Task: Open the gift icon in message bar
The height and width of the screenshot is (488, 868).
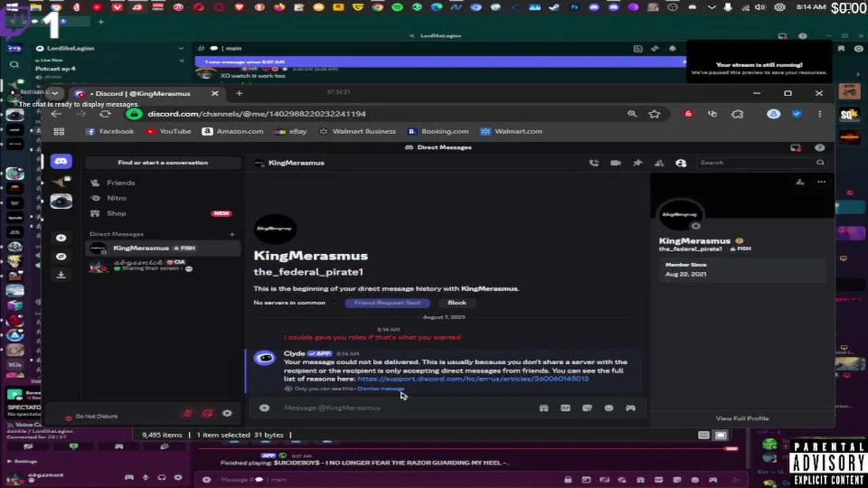Action: 544,407
